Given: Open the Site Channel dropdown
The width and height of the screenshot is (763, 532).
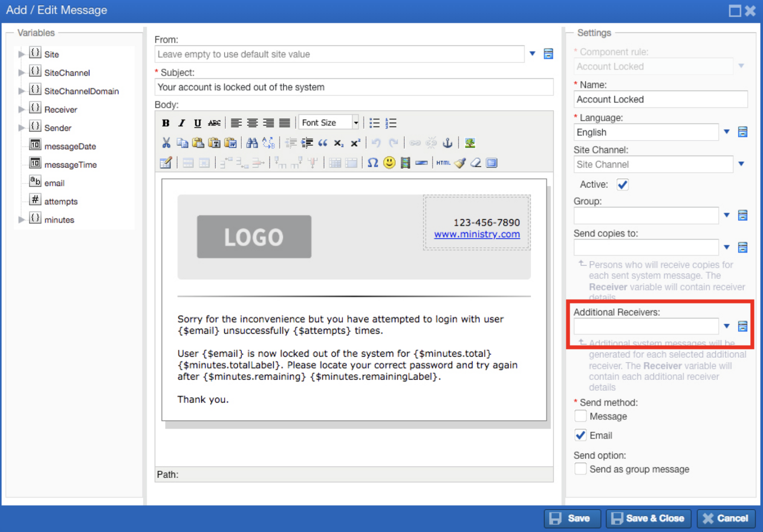Looking at the screenshot, I should point(741,164).
